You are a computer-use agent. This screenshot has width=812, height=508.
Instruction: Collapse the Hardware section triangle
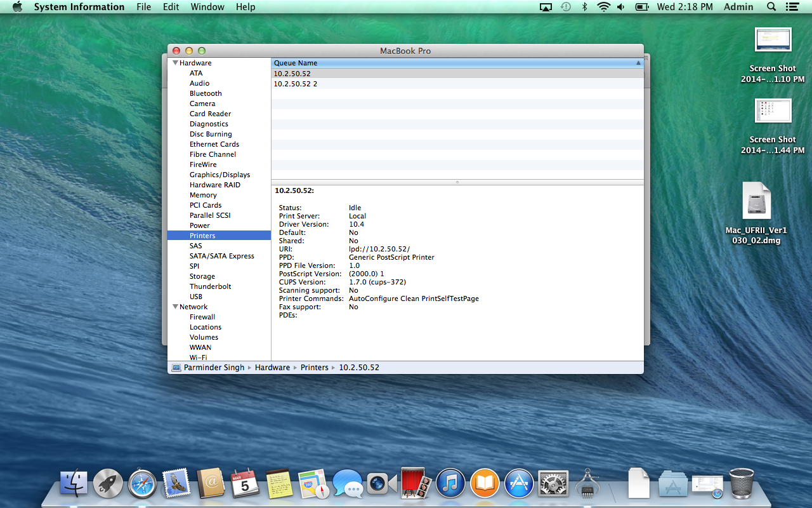pos(175,63)
